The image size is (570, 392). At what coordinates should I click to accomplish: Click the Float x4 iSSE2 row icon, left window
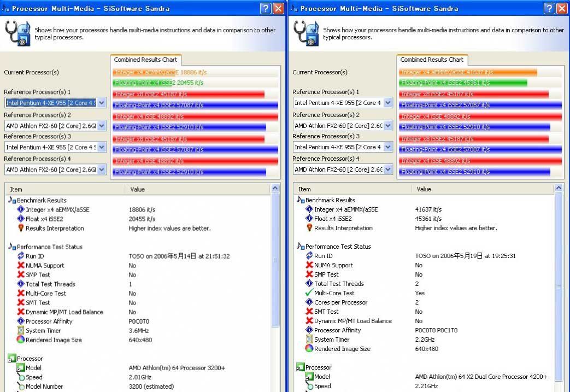[21, 219]
